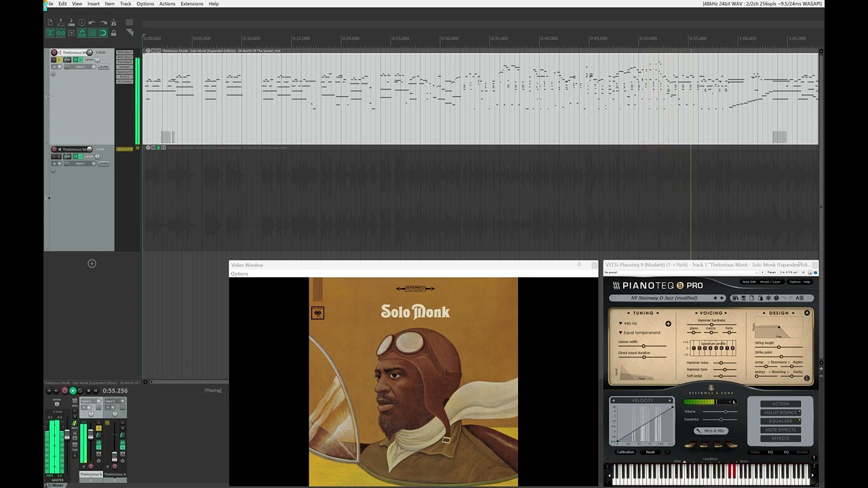Solo first Thelonious track in panel

[x=59, y=60]
